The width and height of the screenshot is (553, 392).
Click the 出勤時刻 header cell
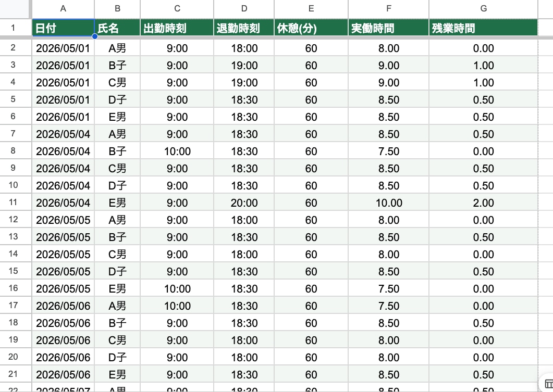click(177, 28)
